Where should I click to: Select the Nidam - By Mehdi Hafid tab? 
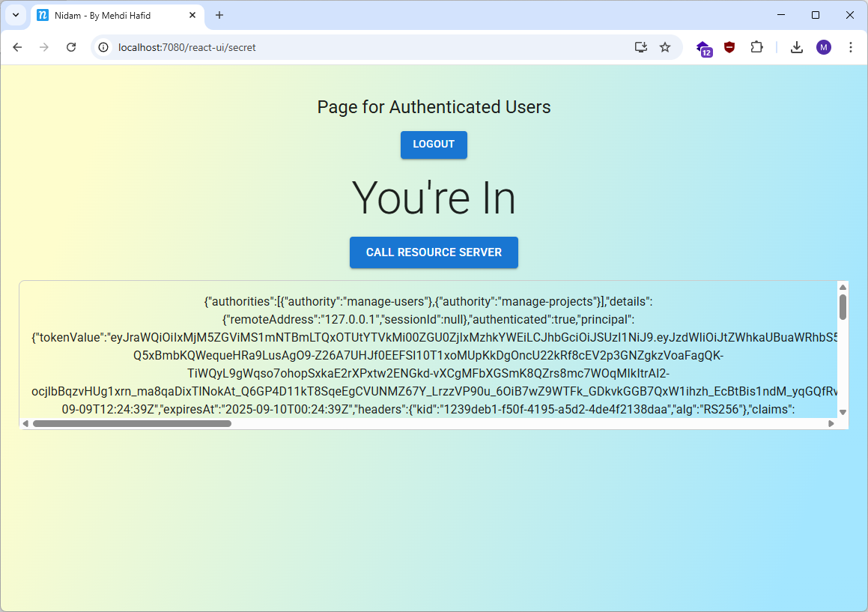(112, 15)
